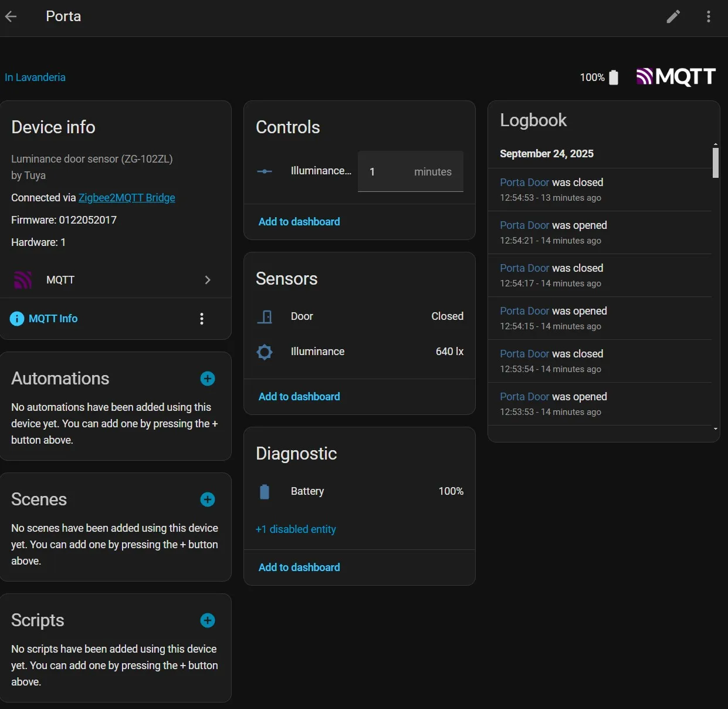The image size is (728, 709).
Task: Show the +1 disabled entity
Action: (x=296, y=529)
